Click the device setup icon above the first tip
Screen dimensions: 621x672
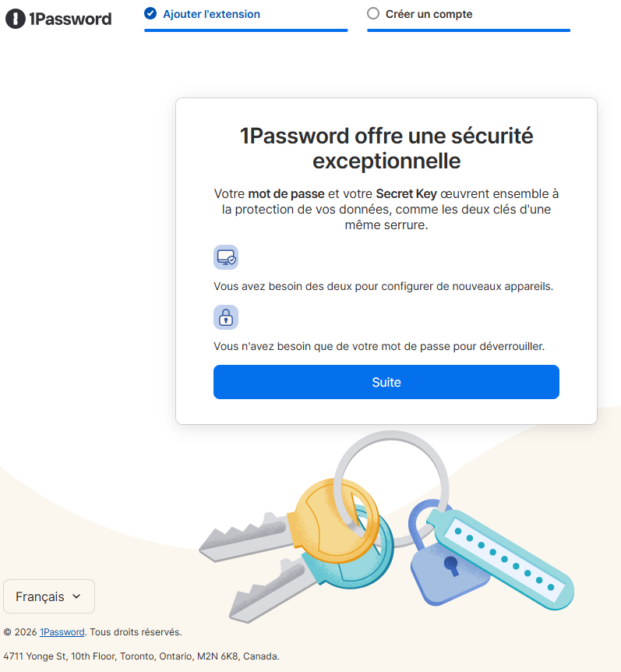coord(226,256)
